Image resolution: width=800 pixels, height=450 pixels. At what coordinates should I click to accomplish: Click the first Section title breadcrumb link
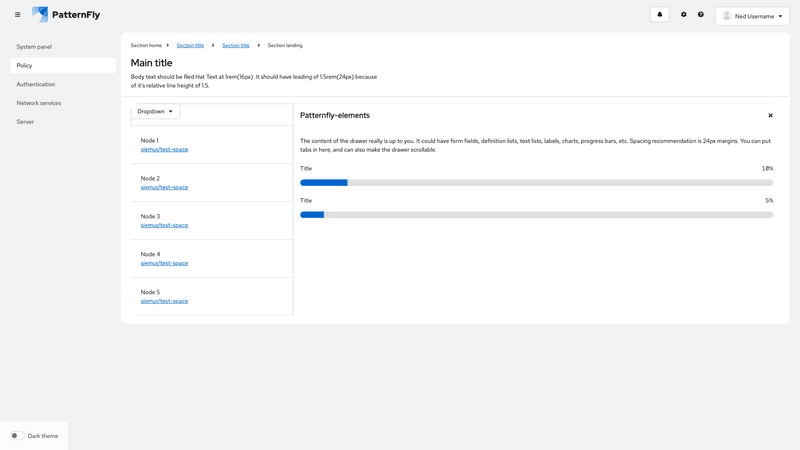[x=190, y=45]
